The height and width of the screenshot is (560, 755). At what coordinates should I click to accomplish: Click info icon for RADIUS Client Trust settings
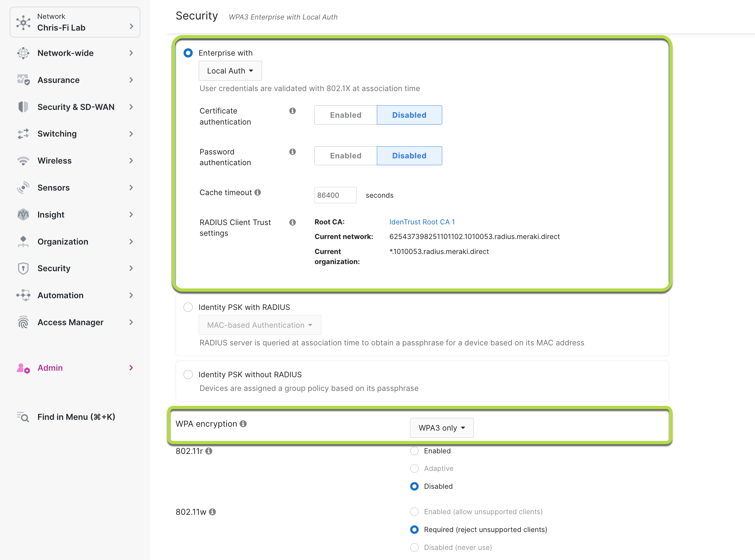(292, 222)
